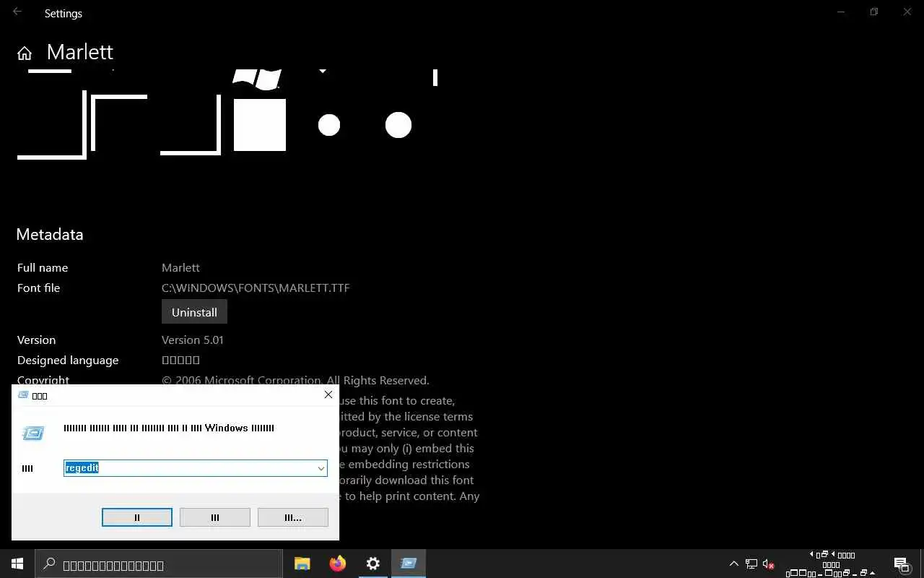Click the muted volume tray icon
Screen dimensions: 924x578
769,564
